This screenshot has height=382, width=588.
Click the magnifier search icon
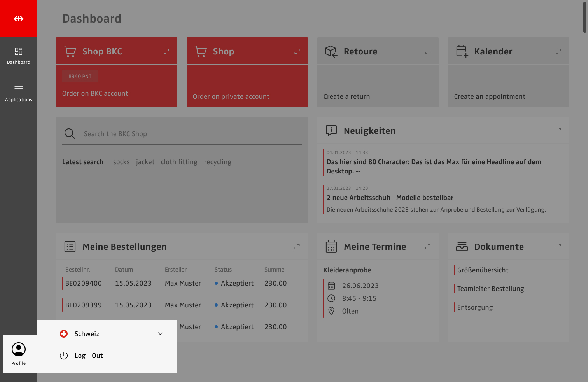point(70,134)
